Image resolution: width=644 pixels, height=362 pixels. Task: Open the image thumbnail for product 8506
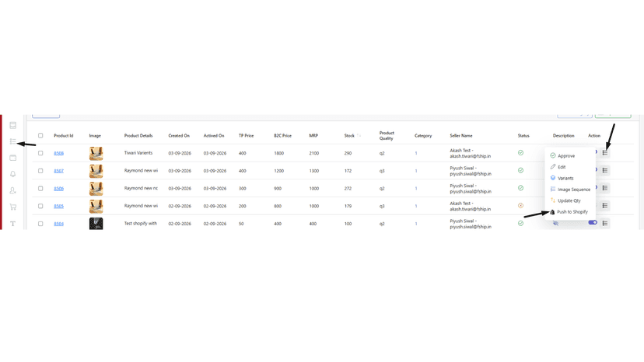click(96, 189)
